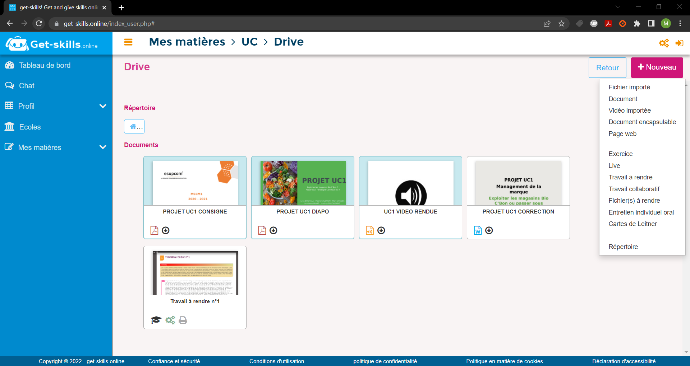The height and width of the screenshot is (366, 690).
Task: Open the UC1 VIDEO RENDUE speaker thumbnail
Action: [x=411, y=183]
